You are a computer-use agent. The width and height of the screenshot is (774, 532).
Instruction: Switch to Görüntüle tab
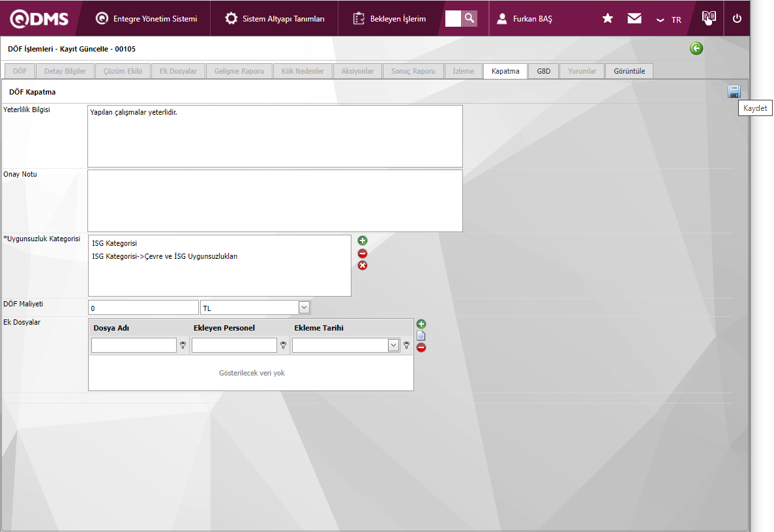coord(629,71)
